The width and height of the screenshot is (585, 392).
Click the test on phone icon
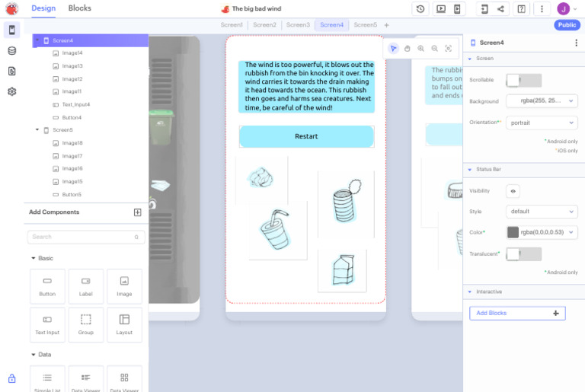tap(457, 9)
